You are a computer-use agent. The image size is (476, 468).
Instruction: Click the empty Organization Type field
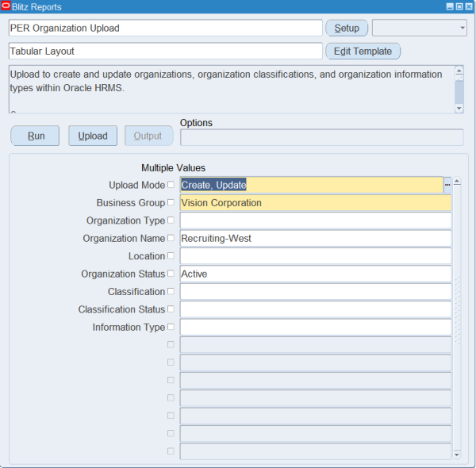316,221
